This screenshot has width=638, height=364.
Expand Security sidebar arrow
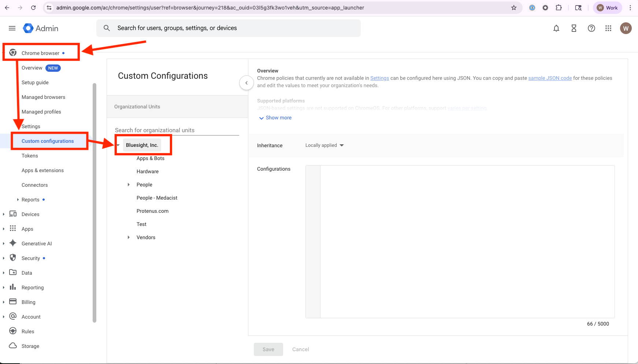[x=4, y=258]
